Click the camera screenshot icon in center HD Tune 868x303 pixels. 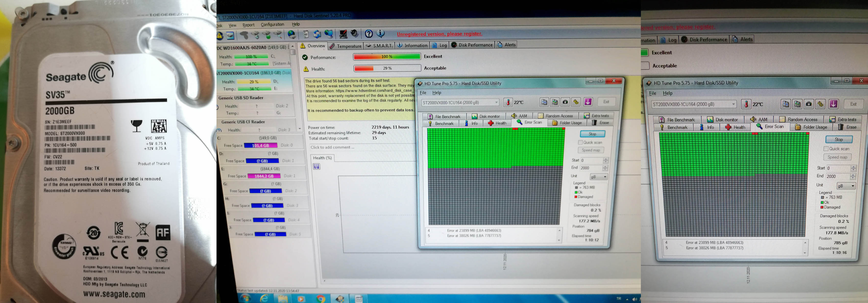point(565,102)
